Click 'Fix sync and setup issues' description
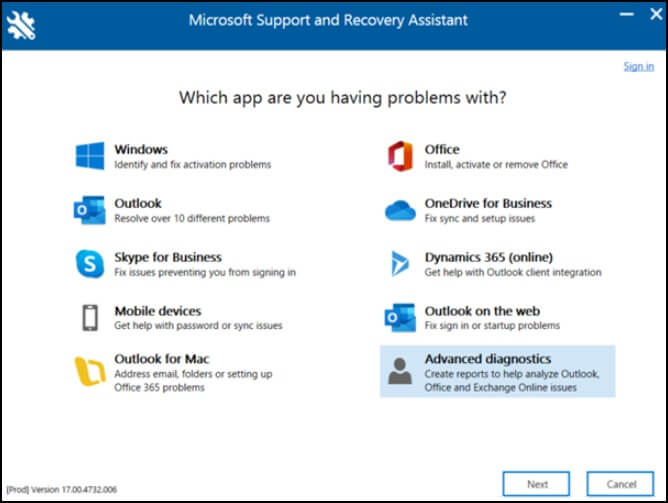Viewport: 668px width, 503px height. pos(480,218)
